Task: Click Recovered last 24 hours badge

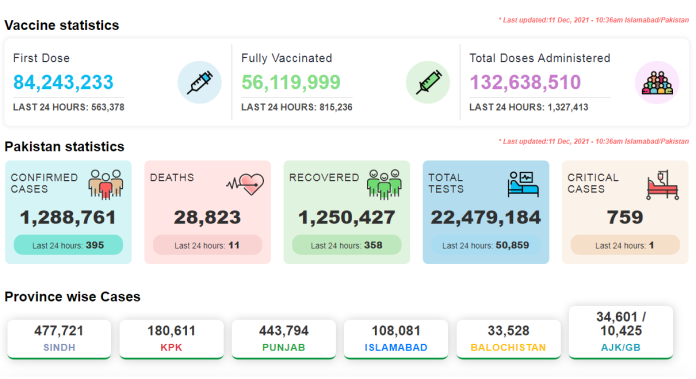Action: click(347, 245)
